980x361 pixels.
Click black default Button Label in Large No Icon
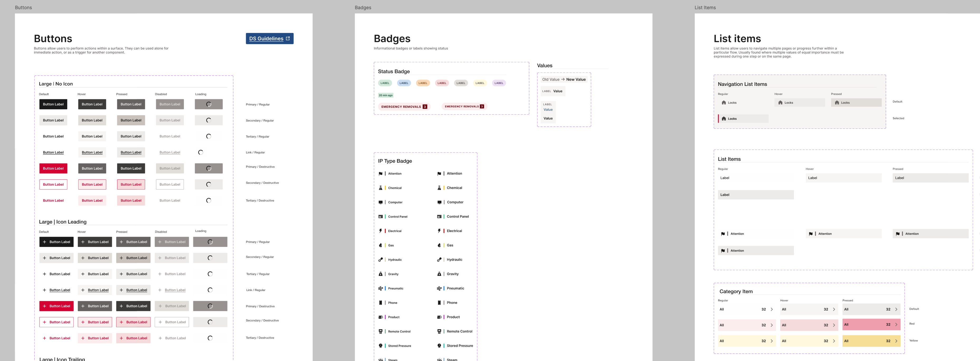pyautogui.click(x=53, y=104)
